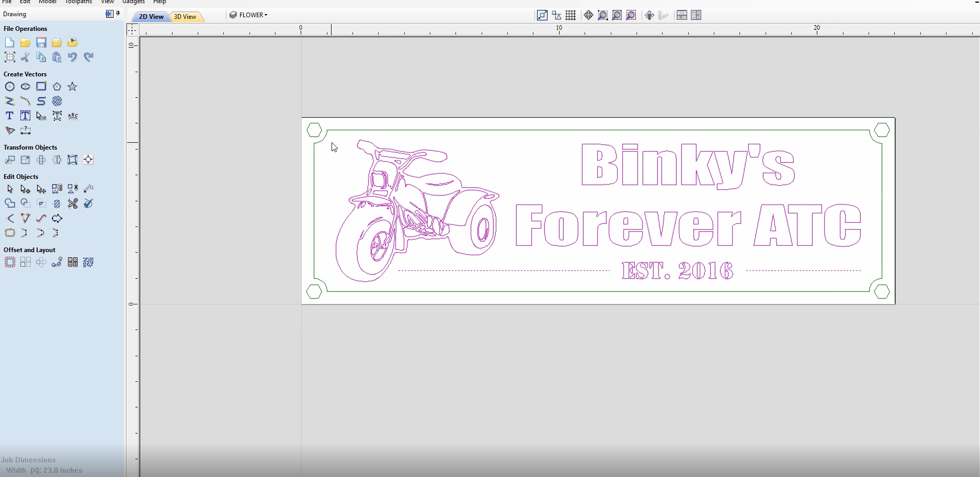This screenshot has height=477, width=980.
Task: Paste objects from clipboard
Action: tap(56, 57)
